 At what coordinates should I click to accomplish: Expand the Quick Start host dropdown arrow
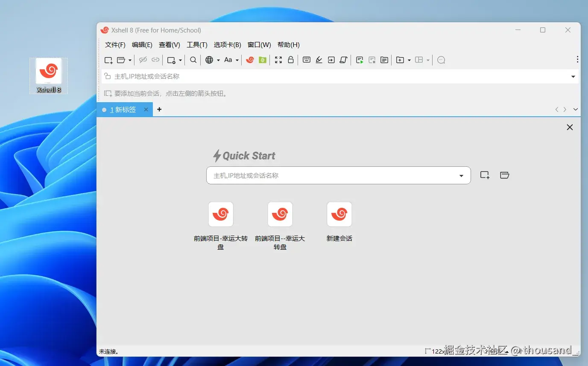coord(461,176)
